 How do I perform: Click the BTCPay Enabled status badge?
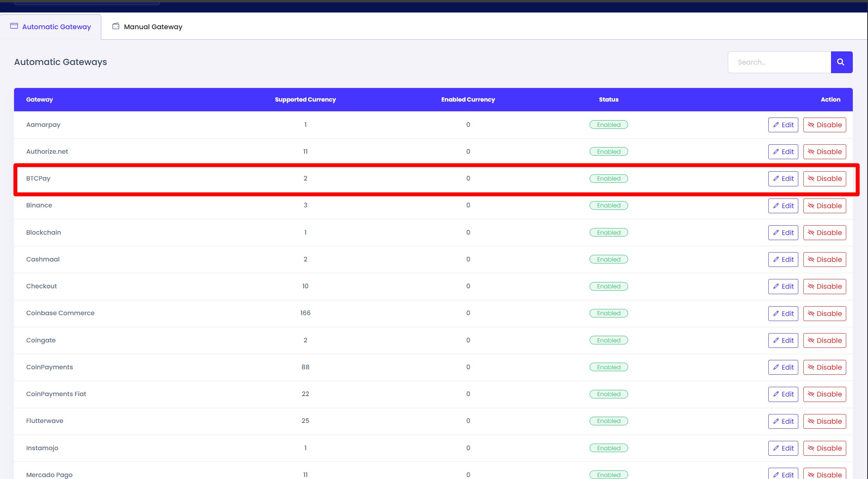tap(609, 179)
